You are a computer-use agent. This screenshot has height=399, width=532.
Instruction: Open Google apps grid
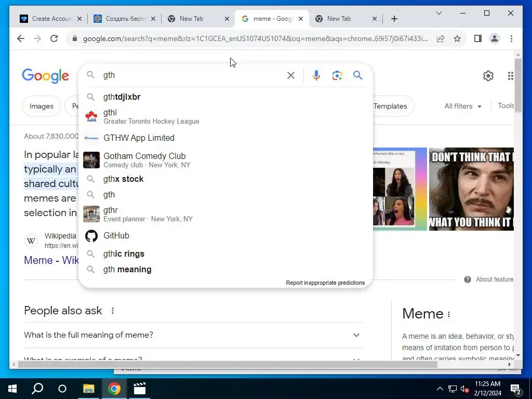510,76
